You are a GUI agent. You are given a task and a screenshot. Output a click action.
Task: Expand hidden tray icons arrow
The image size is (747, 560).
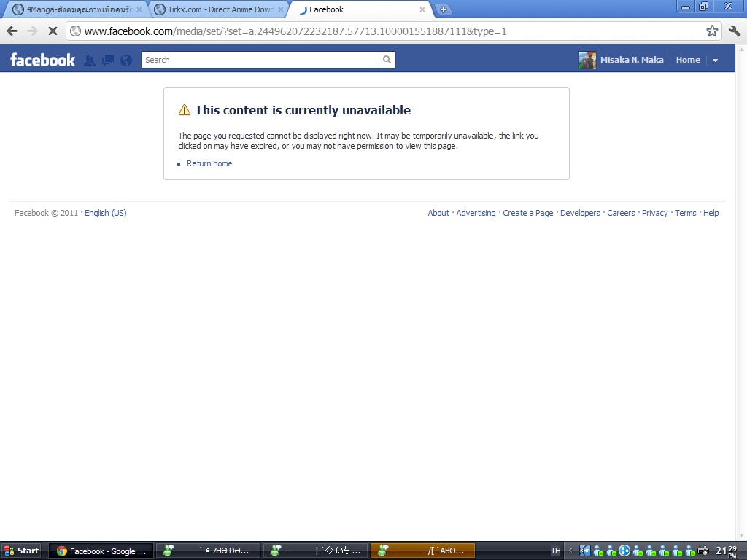(570, 551)
